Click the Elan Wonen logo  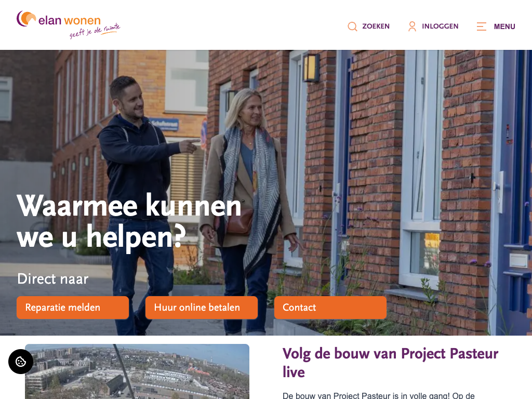click(x=68, y=25)
